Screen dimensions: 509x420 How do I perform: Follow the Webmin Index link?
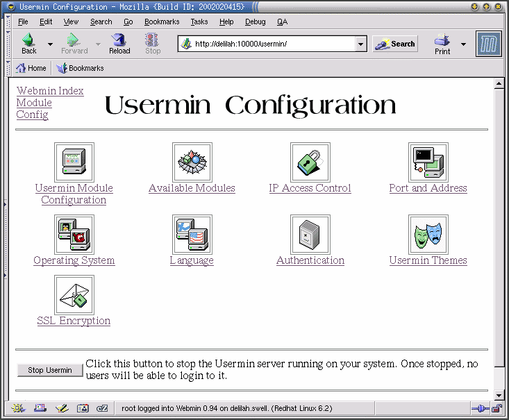point(50,90)
